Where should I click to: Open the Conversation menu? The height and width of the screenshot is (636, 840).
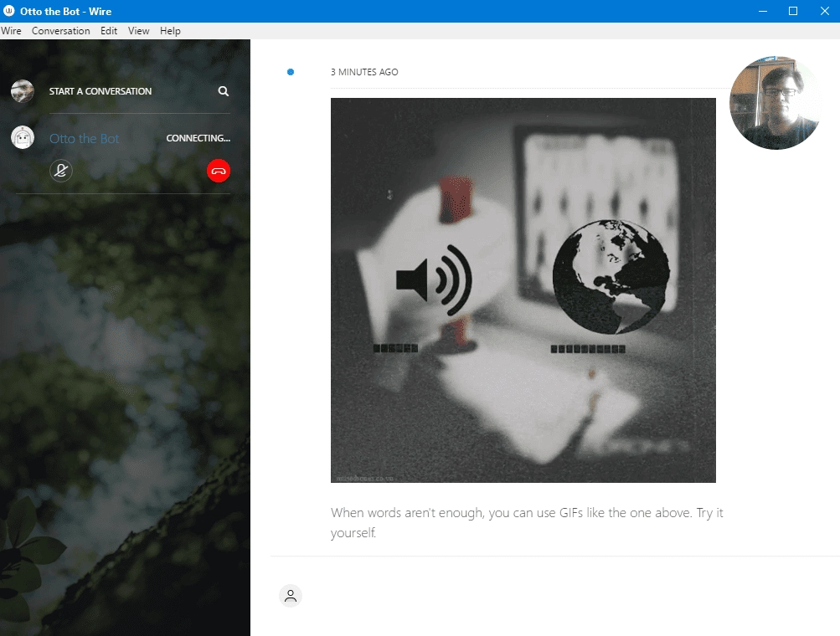60,30
